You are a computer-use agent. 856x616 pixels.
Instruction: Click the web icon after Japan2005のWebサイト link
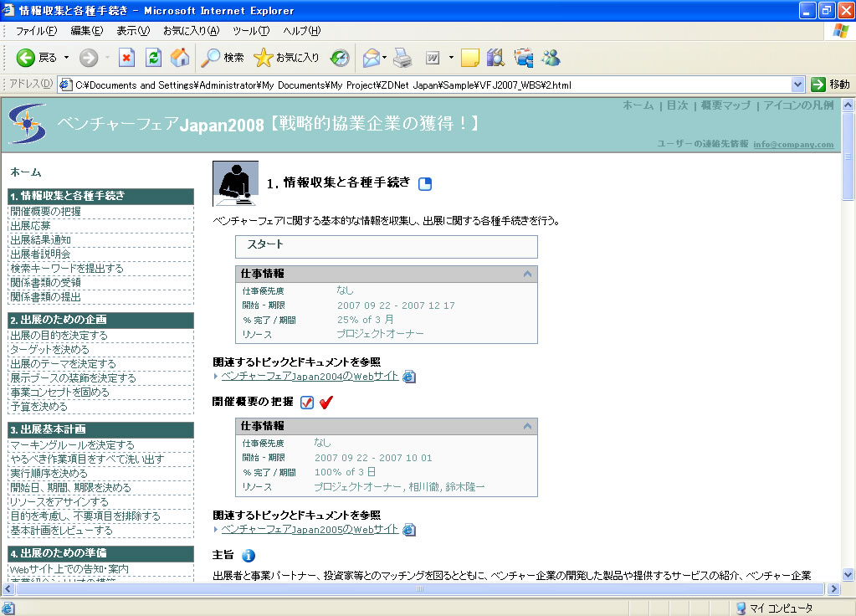tap(408, 529)
